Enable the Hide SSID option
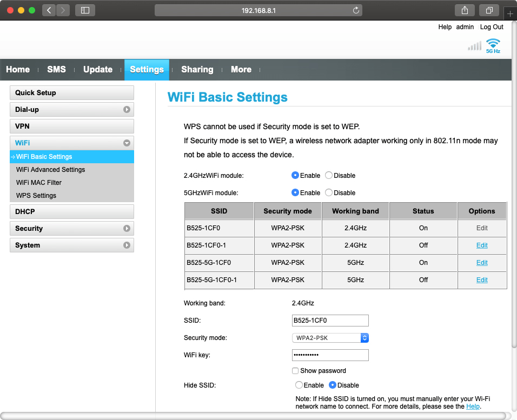Viewport: 517px width, 420px height. [x=299, y=385]
